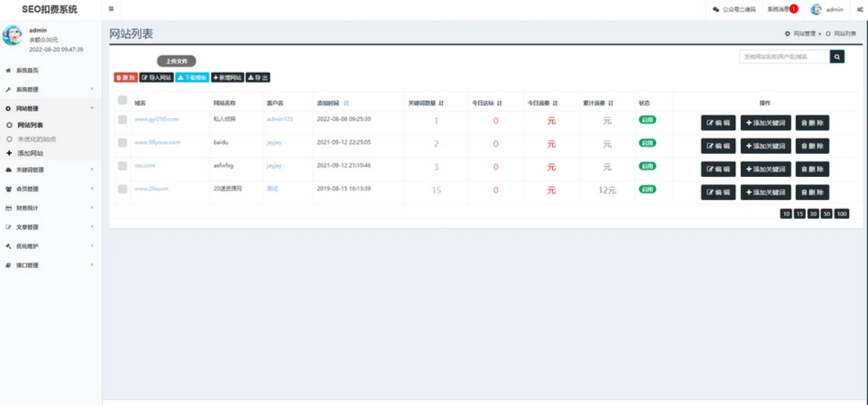Expand the 关键词管理 sidebar section
Image resolution: width=868 pixels, height=405 pixels.
(x=49, y=170)
